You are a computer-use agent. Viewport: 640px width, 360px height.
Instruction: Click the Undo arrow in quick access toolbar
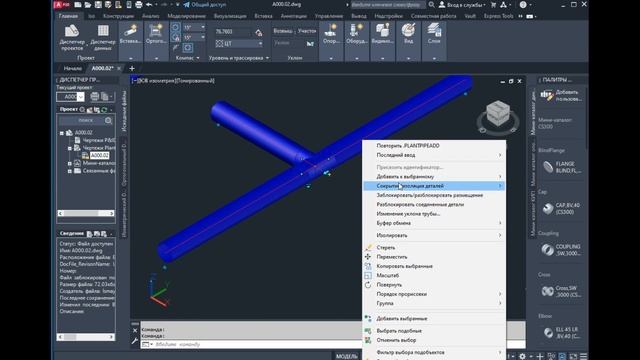(149, 5)
